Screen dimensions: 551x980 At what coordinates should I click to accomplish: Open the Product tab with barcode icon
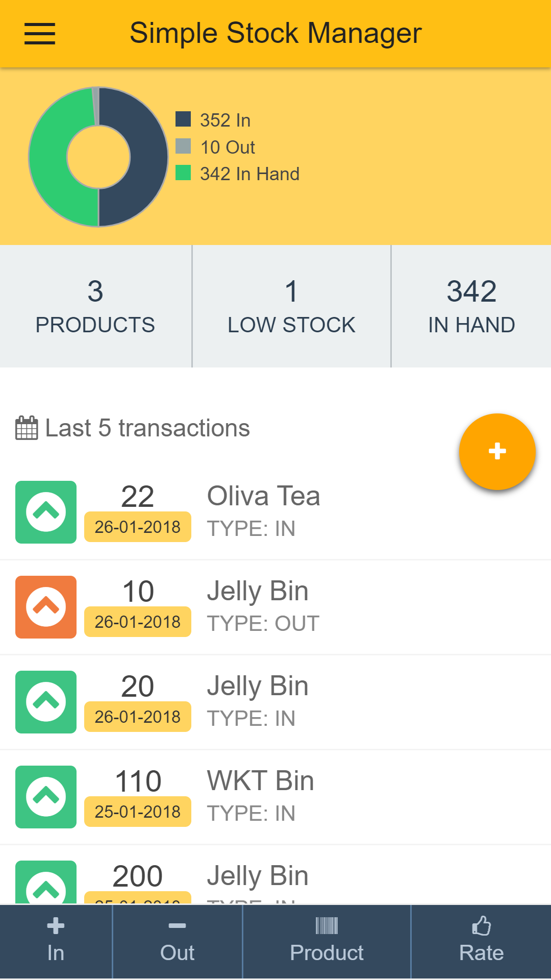(327, 942)
